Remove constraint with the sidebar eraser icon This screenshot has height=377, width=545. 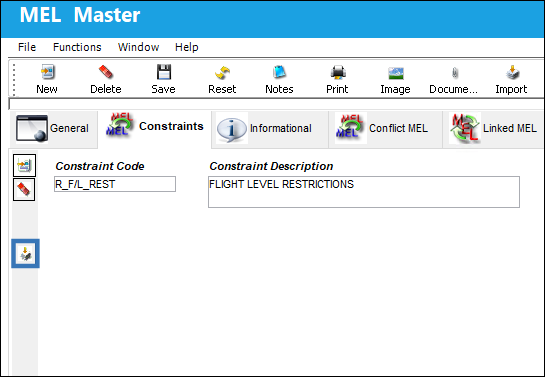24,190
